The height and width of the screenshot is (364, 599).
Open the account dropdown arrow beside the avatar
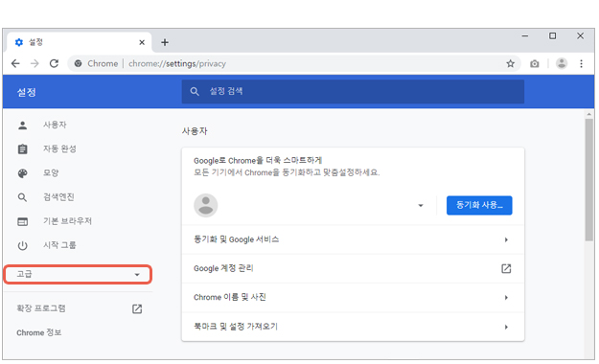point(421,206)
